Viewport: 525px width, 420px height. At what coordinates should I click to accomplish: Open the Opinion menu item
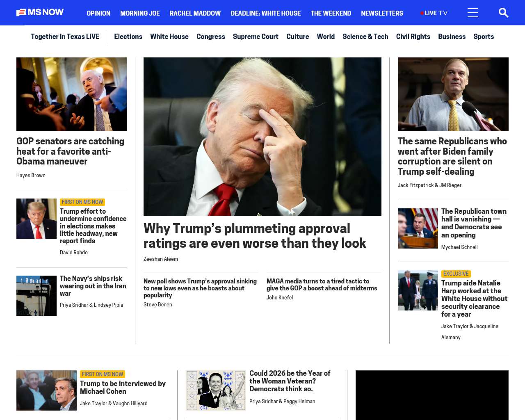(x=98, y=13)
